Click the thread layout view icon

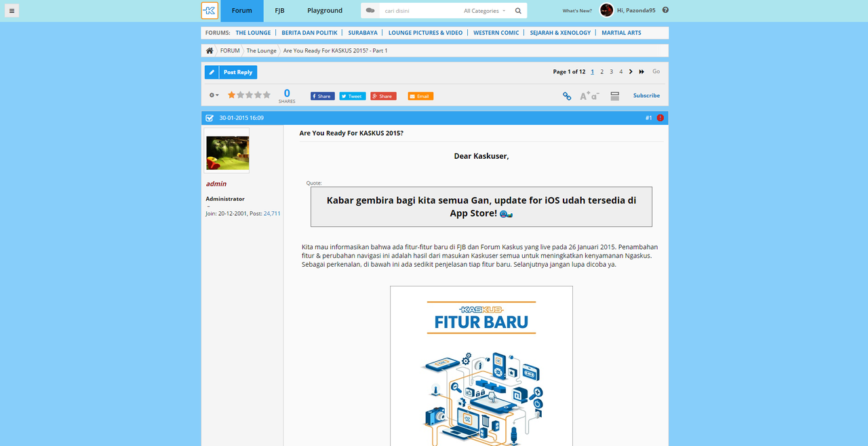[614, 96]
